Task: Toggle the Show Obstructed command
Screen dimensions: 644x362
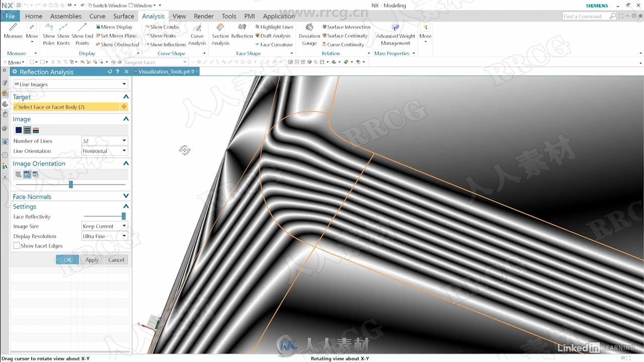Action: [117, 44]
